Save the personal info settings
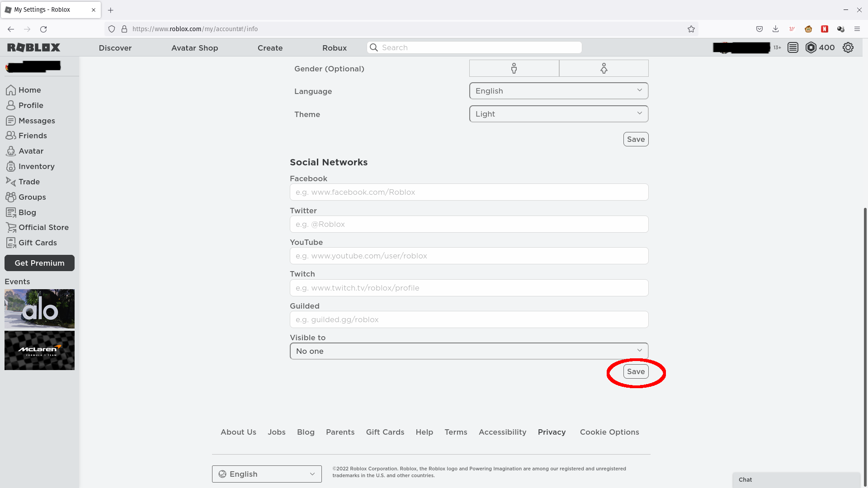This screenshot has height=488, width=868. coord(636,139)
